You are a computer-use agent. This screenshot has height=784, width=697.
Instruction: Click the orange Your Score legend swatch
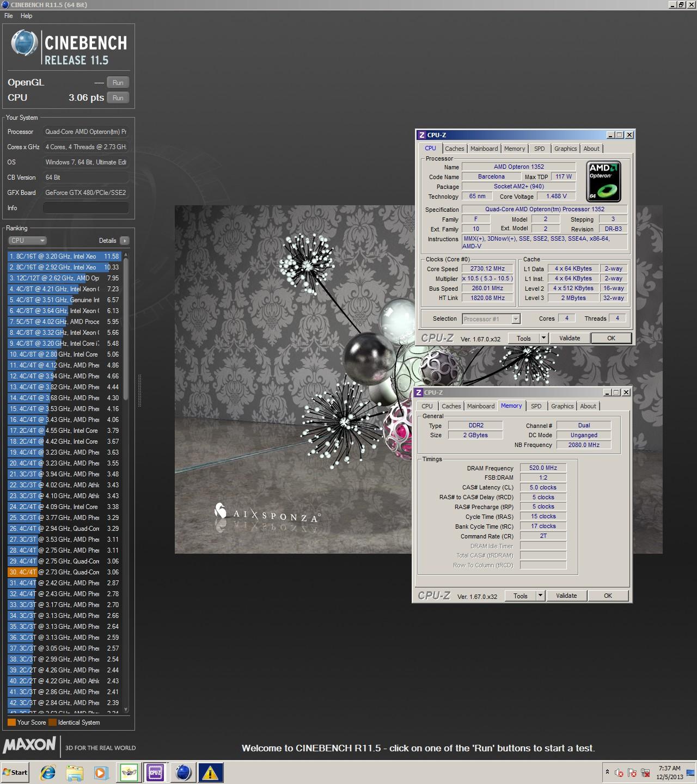pos(11,722)
